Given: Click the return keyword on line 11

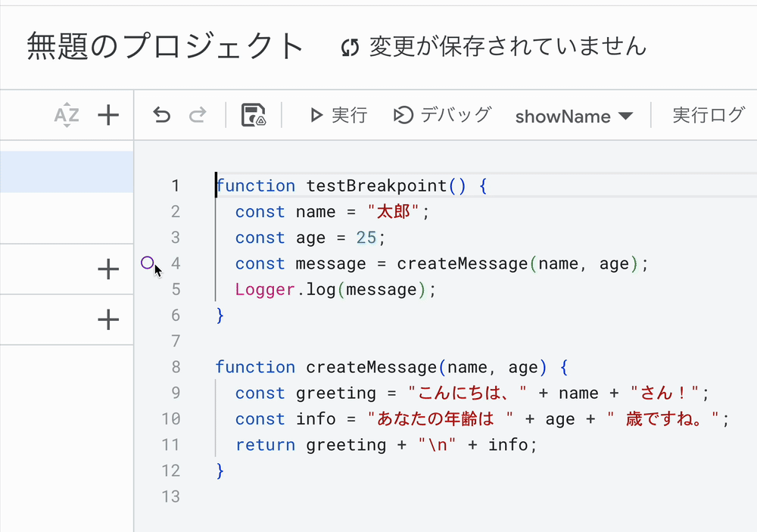Looking at the screenshot, I should (265, 445).
